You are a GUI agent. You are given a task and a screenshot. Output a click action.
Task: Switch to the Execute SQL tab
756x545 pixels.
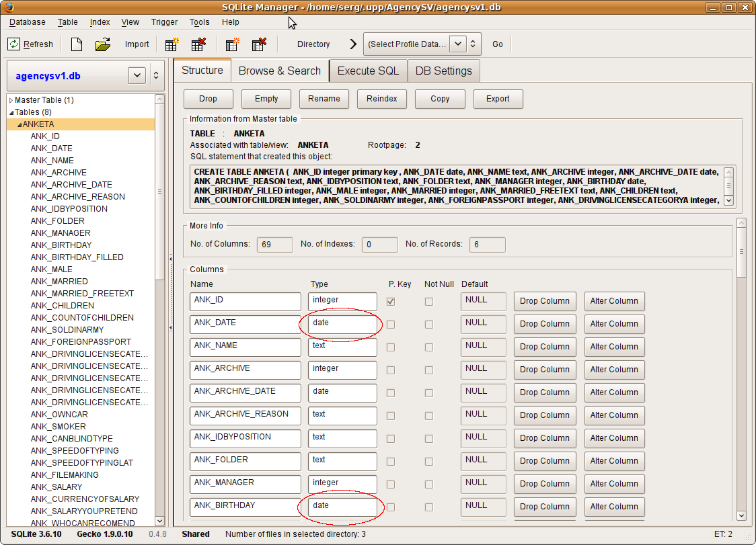[x=368, y=71]
